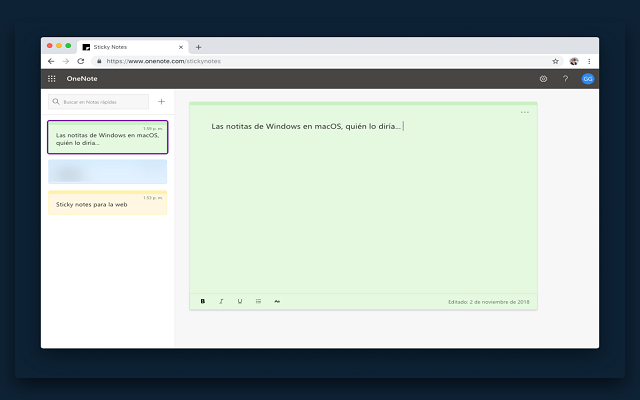This screenshot has height=400, width=640.
Task: Create a new note with plus icon
Action: 161,101
